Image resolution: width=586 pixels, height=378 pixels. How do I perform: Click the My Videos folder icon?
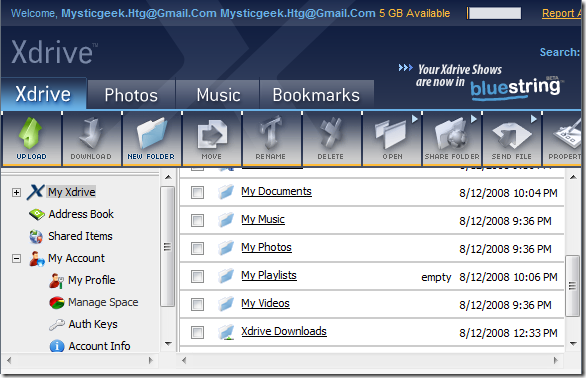tap(226, 304)
